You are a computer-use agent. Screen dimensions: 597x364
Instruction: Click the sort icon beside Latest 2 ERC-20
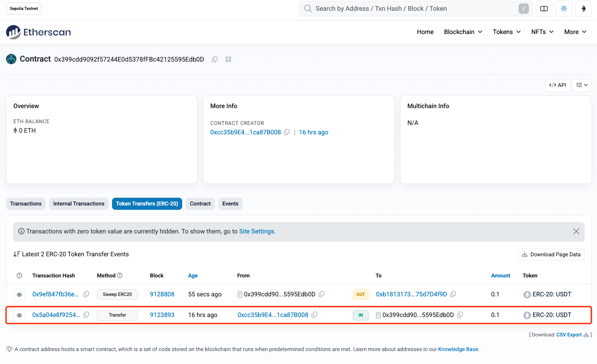(x=16, y=254)
